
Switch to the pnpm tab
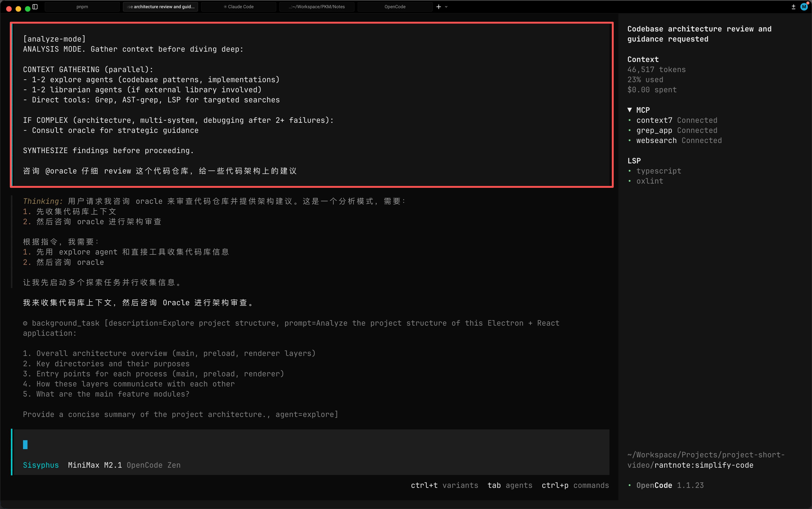tap(82, 7)
